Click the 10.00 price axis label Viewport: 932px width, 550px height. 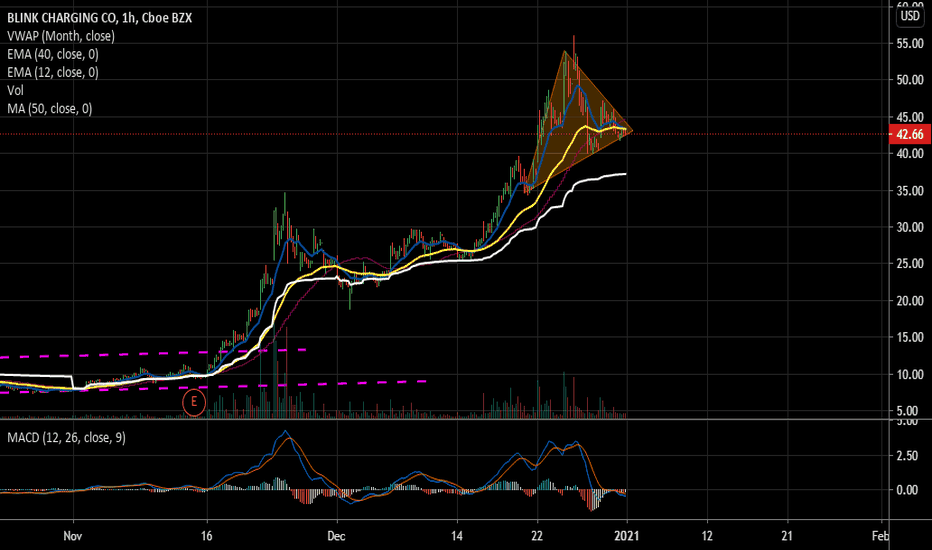coord(909,375)
